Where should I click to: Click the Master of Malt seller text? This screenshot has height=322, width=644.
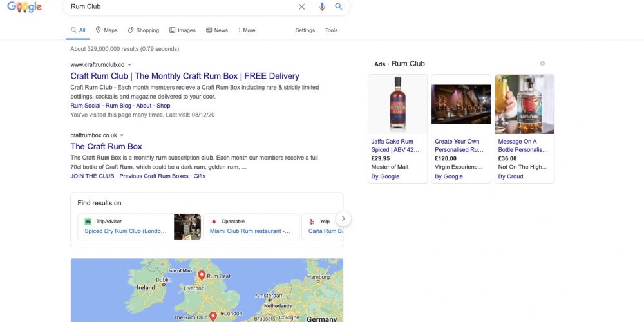390,167
